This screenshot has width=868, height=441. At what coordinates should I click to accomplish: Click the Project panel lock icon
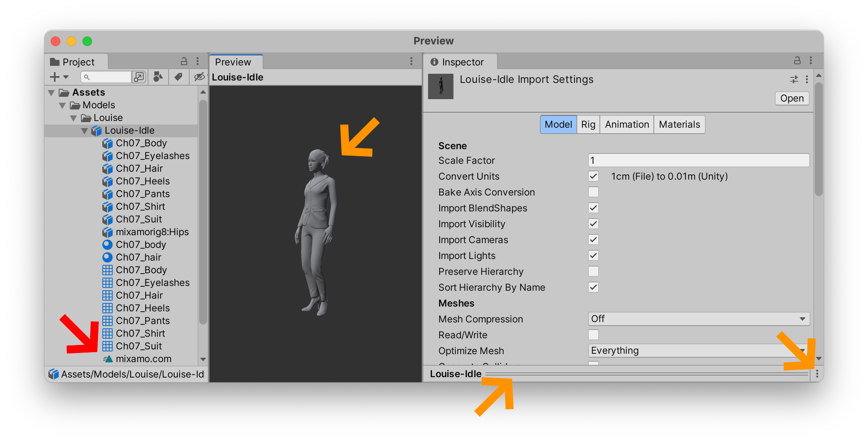(x=184, y=61)
